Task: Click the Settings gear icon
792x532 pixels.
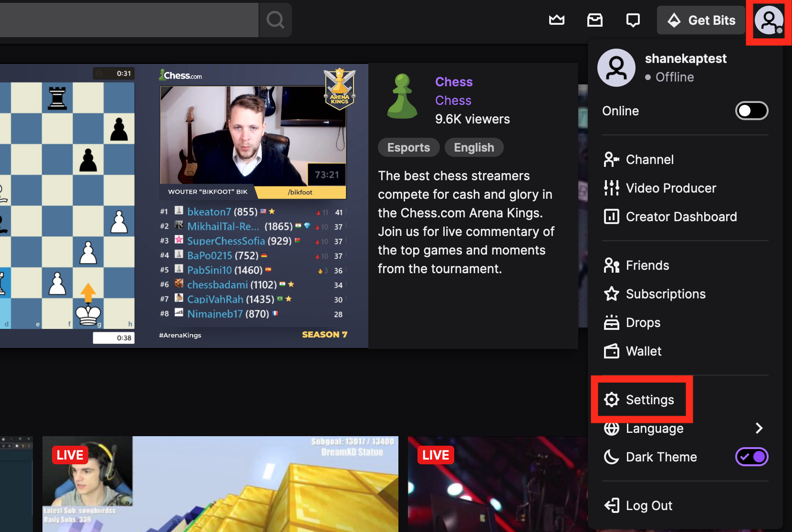Action: (612, 399)
